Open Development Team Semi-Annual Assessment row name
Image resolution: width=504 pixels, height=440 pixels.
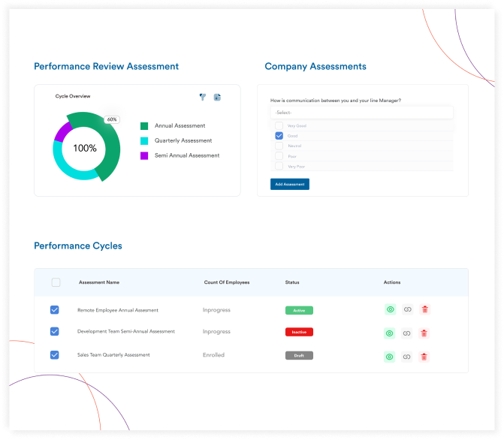tap(126, 331)
